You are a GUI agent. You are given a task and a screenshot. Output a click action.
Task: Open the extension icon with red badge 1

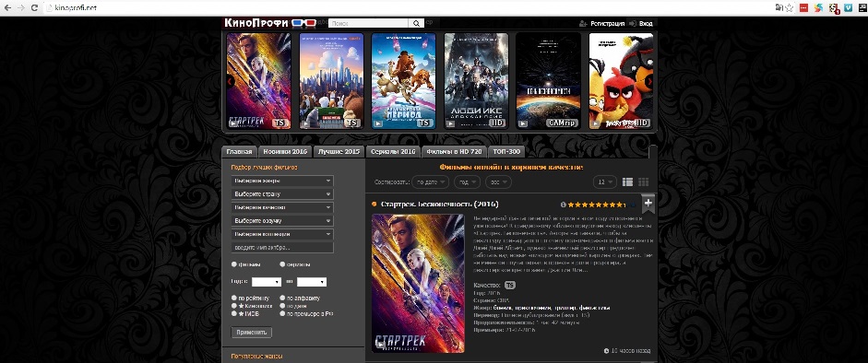click(834, 8)
